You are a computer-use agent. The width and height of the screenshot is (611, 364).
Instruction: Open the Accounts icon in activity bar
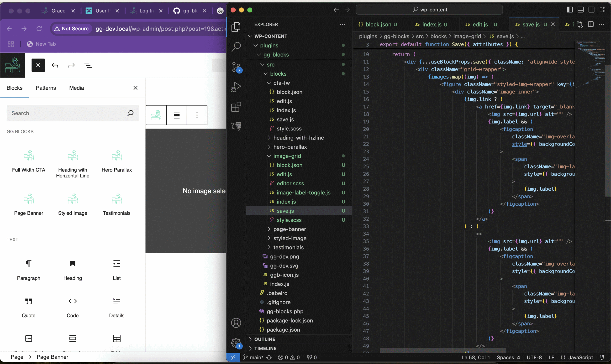click(236, 323)
